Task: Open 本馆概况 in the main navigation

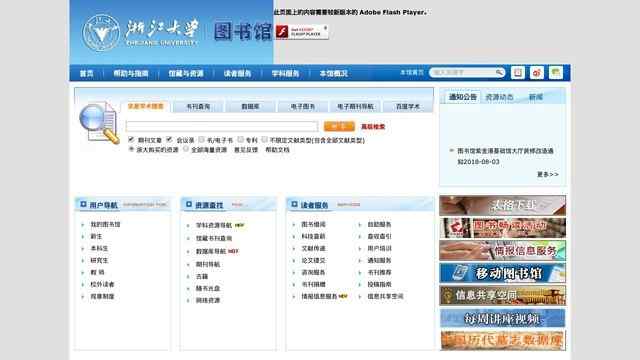Action: tap(333, 73)
